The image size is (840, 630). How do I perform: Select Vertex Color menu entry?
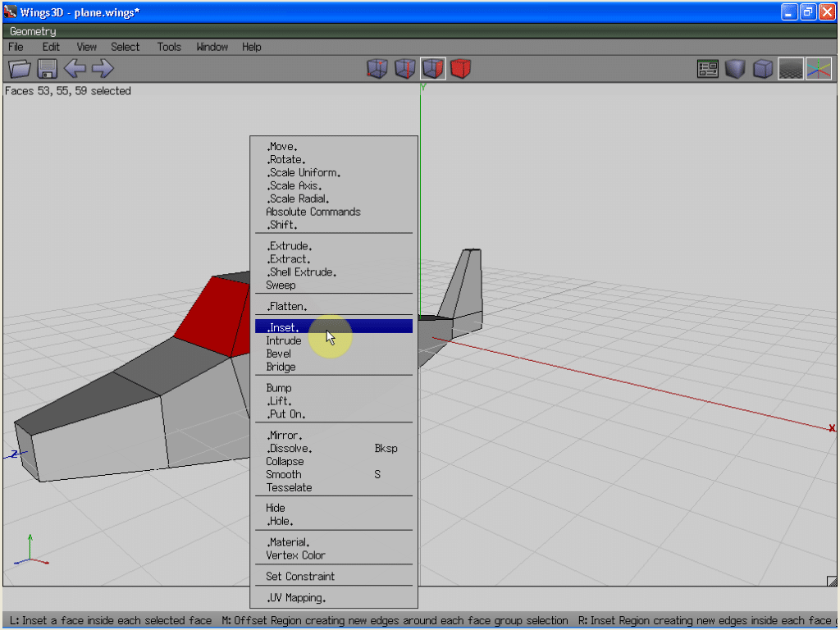[x=295, y=555]
